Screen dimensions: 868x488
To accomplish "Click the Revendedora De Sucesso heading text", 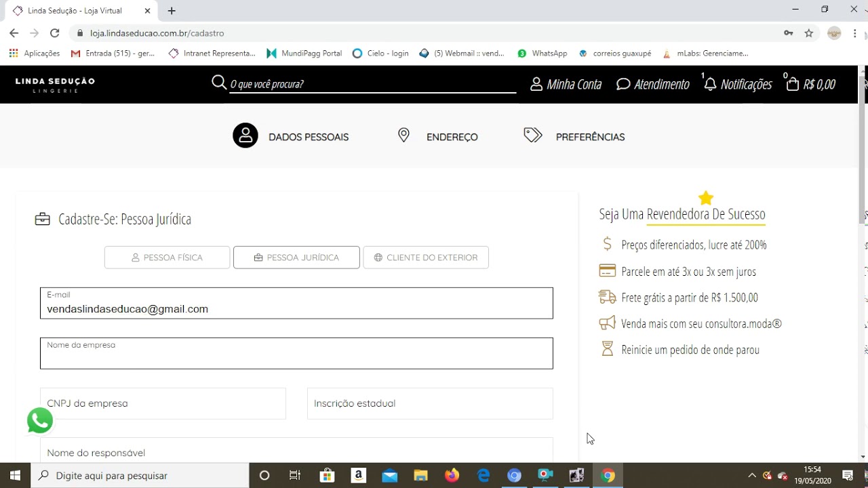I will [706, 215].
